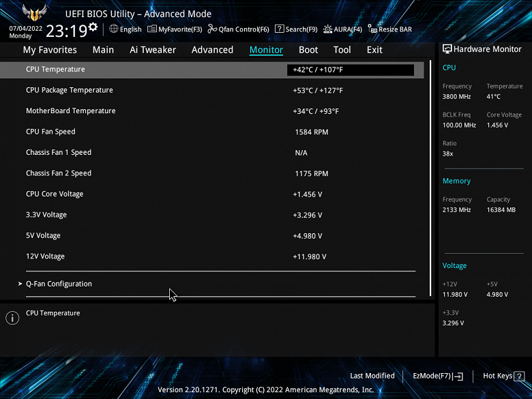Switch to the Tool tab
This screenshot has height=399, width=532.
(342, 50)
